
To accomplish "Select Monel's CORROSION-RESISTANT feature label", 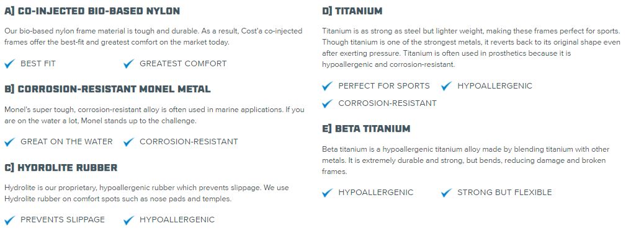I will coord(189,142).
